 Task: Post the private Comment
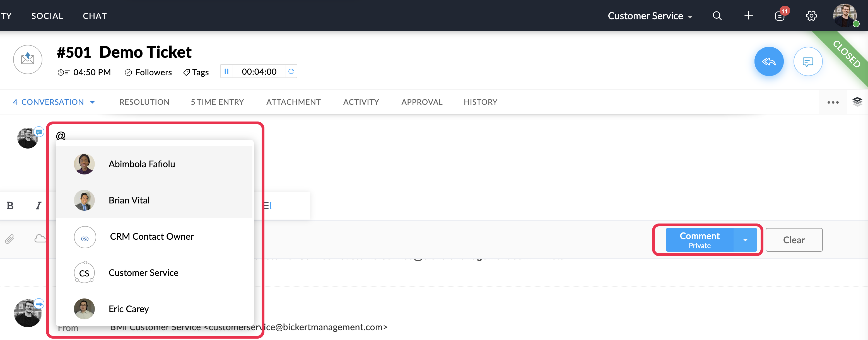pos(699,240)
